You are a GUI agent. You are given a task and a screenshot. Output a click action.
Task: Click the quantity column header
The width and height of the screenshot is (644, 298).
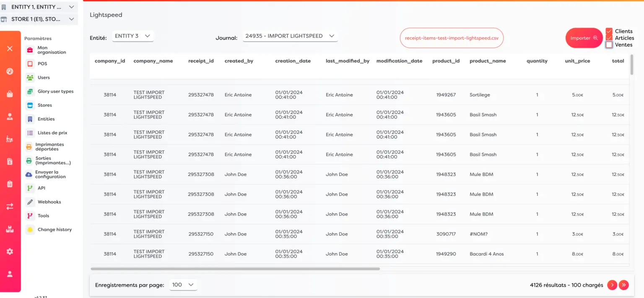point(537,61)
